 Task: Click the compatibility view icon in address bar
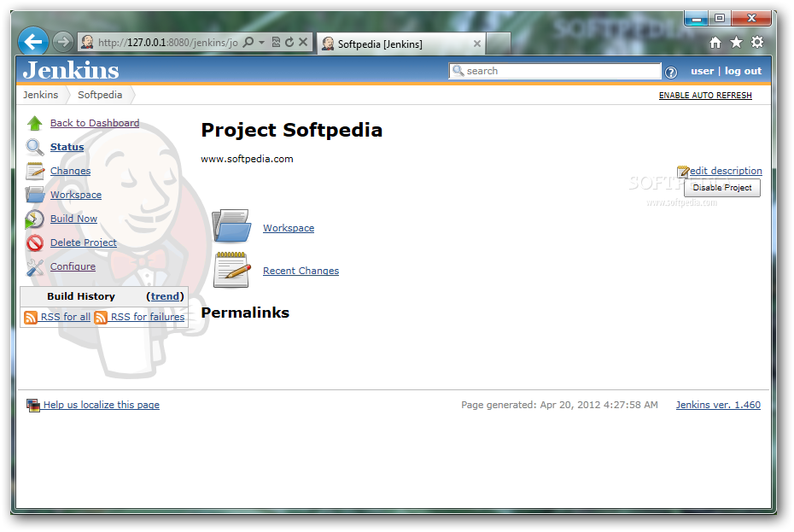[x=276, y=42]
